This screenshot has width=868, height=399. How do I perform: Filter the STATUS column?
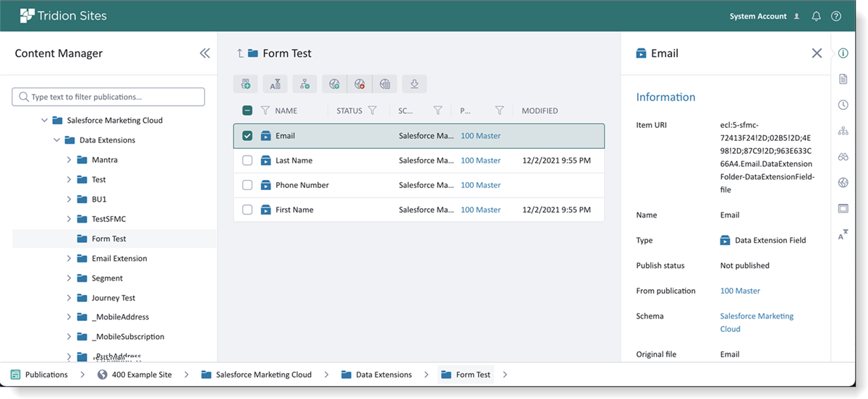tap(373, 111)
